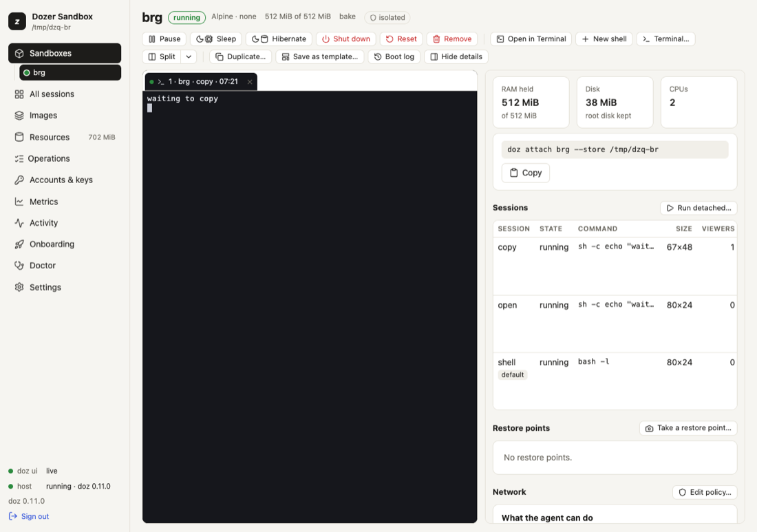Viewport: 757px width, 532px height.
Task: Open Resources page
Action: (65, 137)
